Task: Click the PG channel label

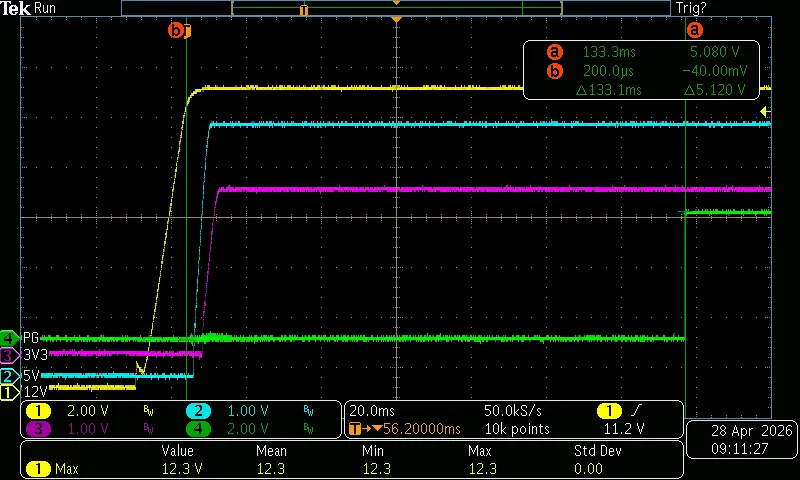Action: point(31,338)
